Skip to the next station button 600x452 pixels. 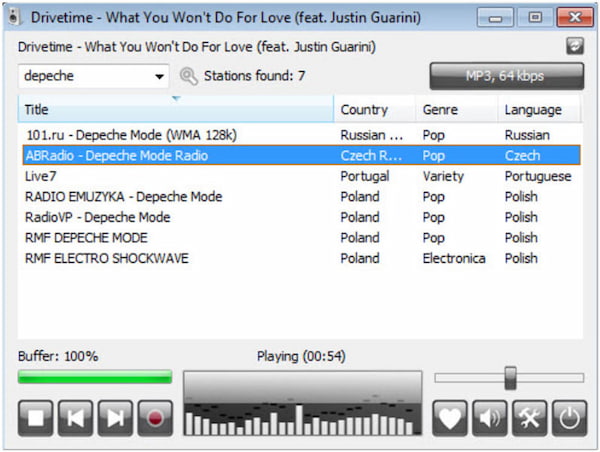pos(115,418)
